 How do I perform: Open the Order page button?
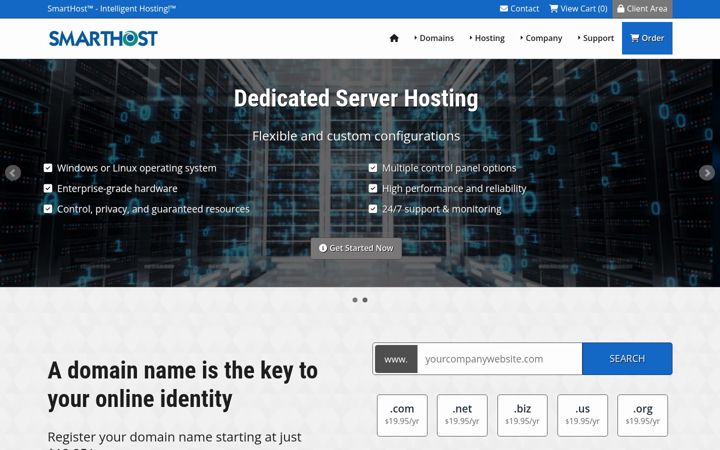pyautogui.click(x=647, y=38)
